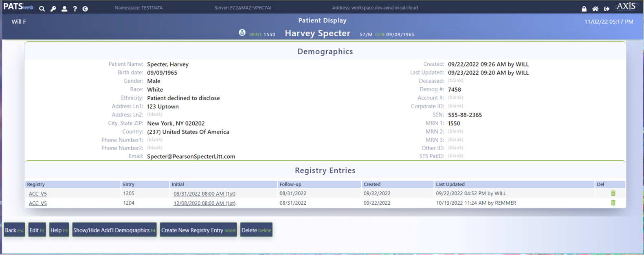
Task: Click the padlock lock icon
Action: pyautogui.click(x=584, y=9)
